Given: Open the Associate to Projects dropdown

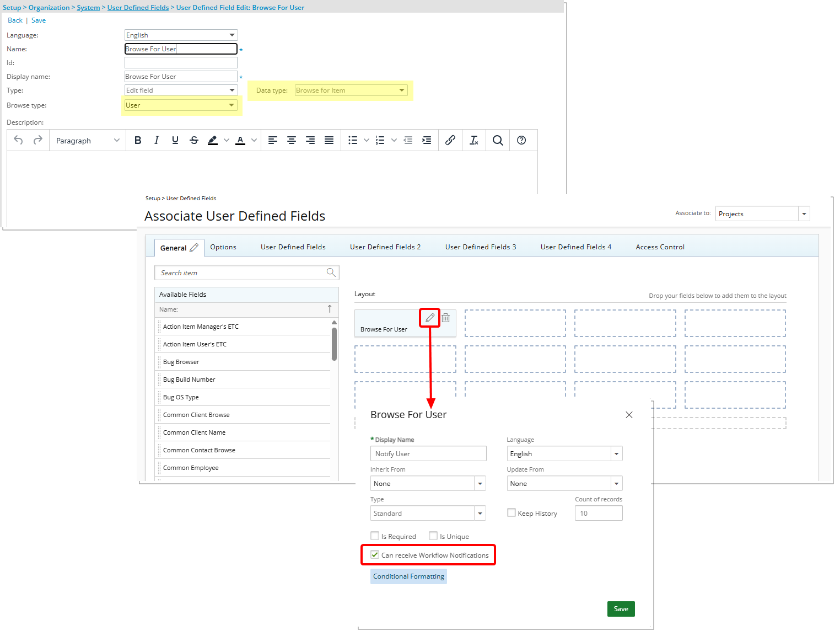Looking at the screenshot, I should pyautogui.click(x=804, y=213).
